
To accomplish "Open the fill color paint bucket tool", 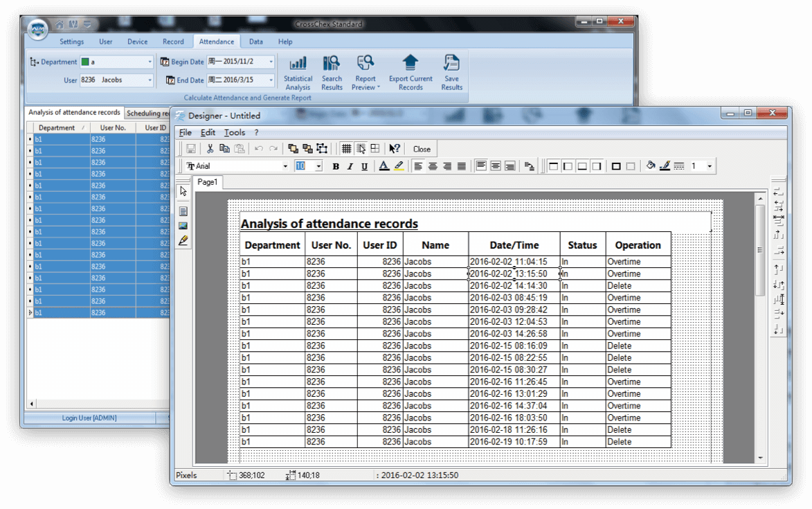I will 651,166.
